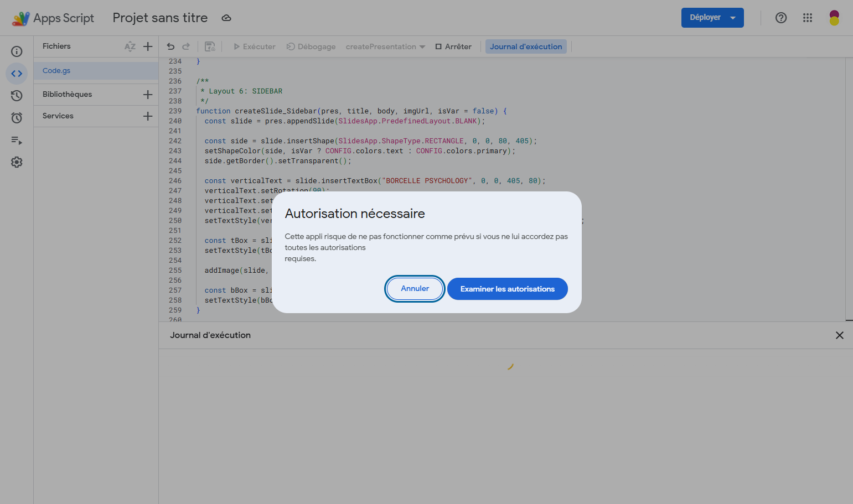
Task: Open the Editor code icon in sidebar
Action: (x=17, y=74)
